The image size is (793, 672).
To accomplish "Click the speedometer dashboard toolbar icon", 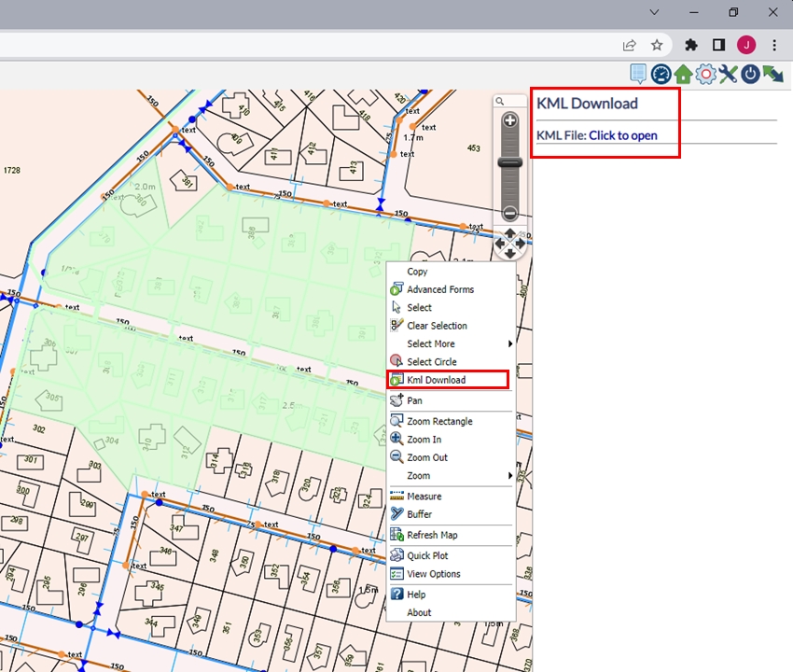I will tap(661, 74).
